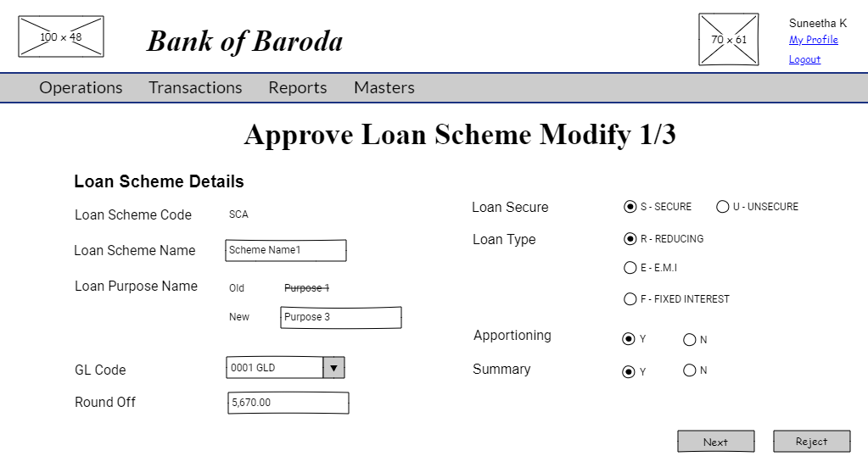The image size is (868, 462).
Task: Select the filled radio button in topmost row
Action: (x=722, y=207)
